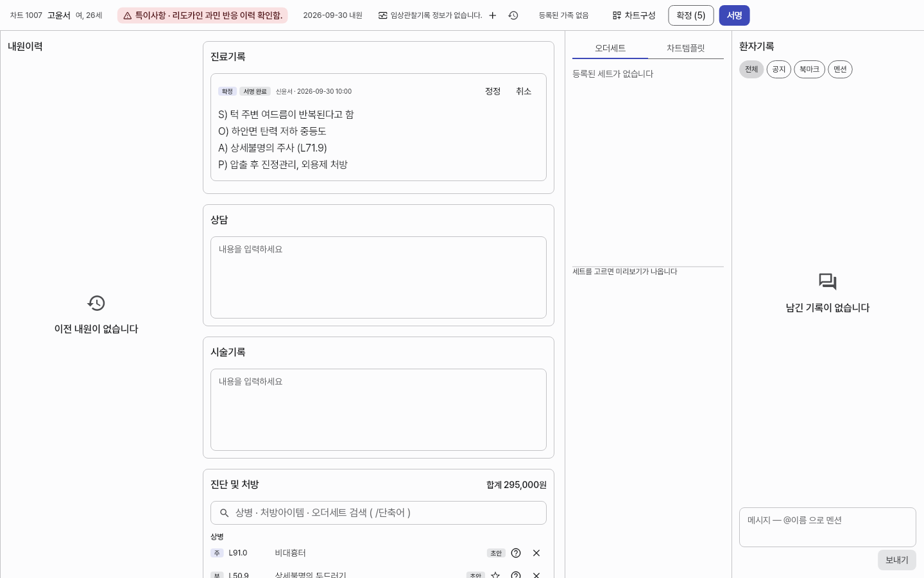
Task: Click the 확정 status badge in 진료기록
Action: pyautogui.click(x=228, y=91)
